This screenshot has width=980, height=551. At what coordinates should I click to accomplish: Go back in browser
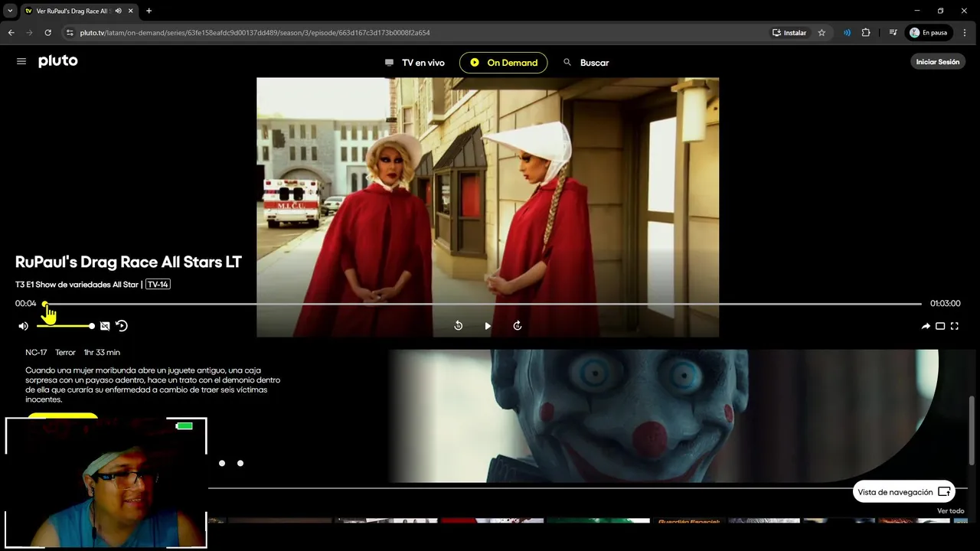[11, 33]
